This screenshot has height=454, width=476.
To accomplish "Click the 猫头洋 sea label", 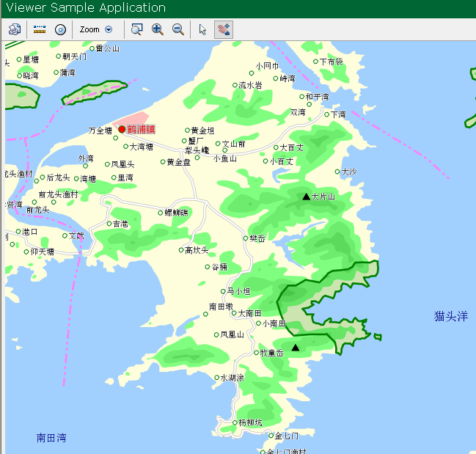I will pos(450,316).
